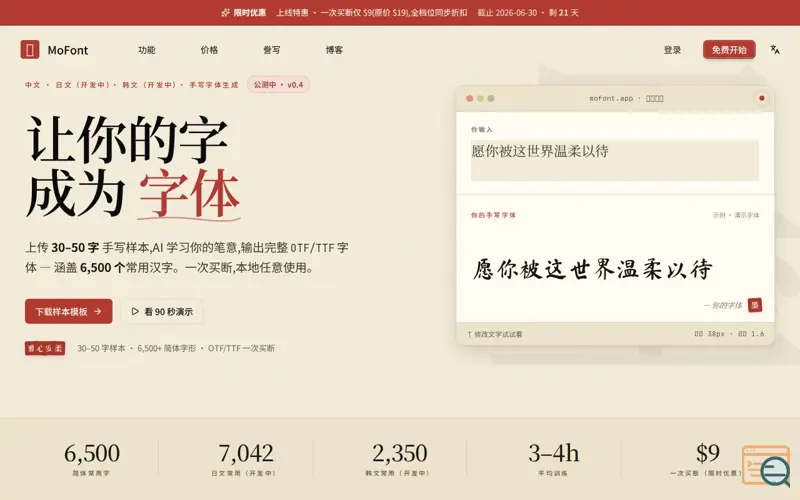Screen dimensions: 800x500
Task: Open the language translate icon
Action: pyautogui.click(x=775, y=49)
